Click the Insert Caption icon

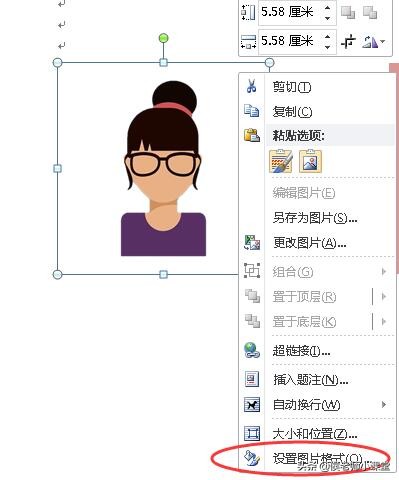252,379
